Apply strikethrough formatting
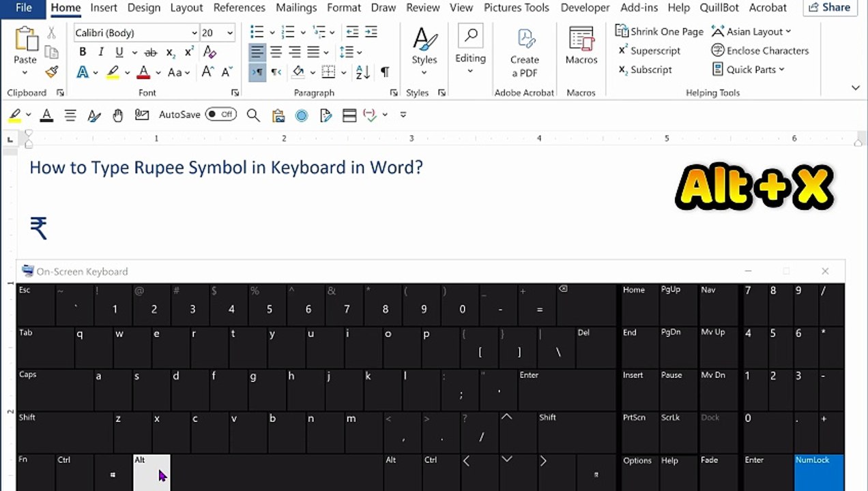 point(151,53)
